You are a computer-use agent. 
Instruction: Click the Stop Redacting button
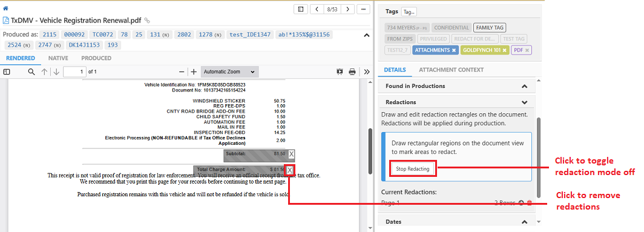(412, 169)
